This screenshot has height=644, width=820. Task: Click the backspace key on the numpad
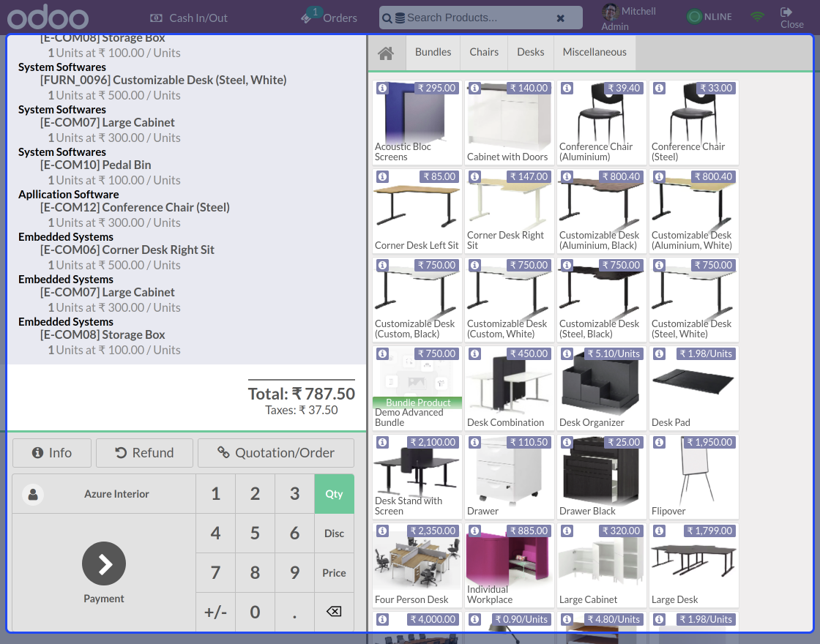click(334, 612)
